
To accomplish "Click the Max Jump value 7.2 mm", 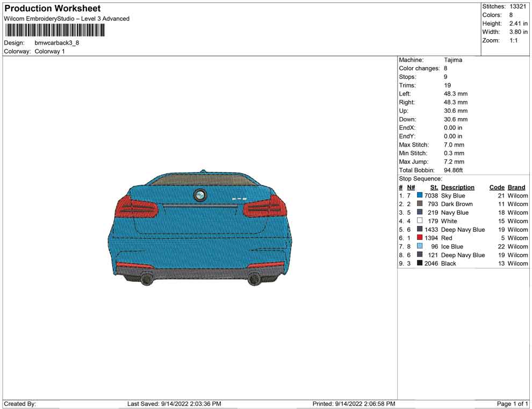I will click(454, 162).
